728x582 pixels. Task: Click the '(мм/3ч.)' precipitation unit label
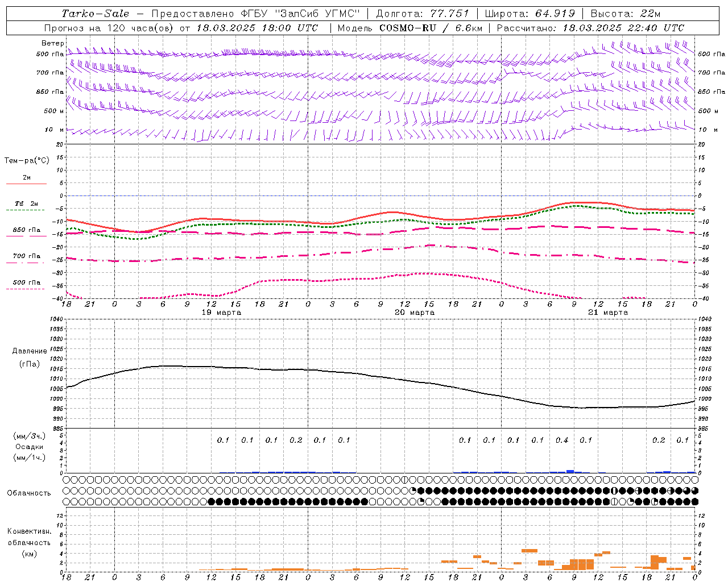30,436
